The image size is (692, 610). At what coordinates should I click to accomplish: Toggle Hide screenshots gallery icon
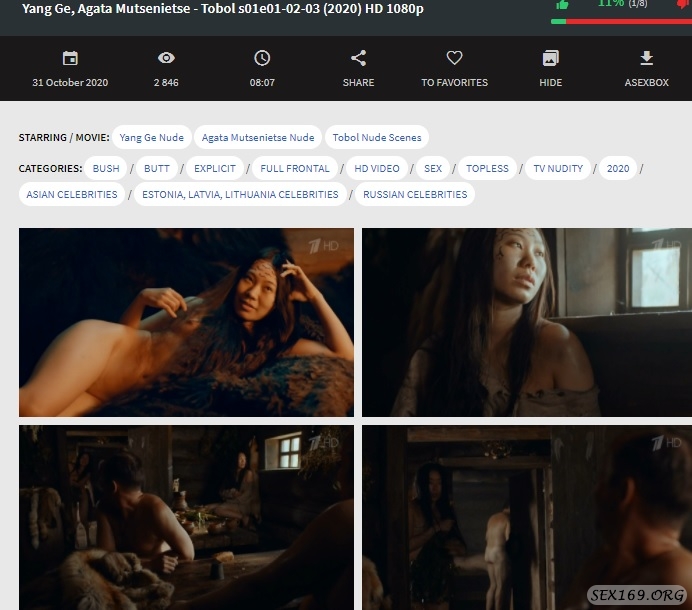point(550,58)
